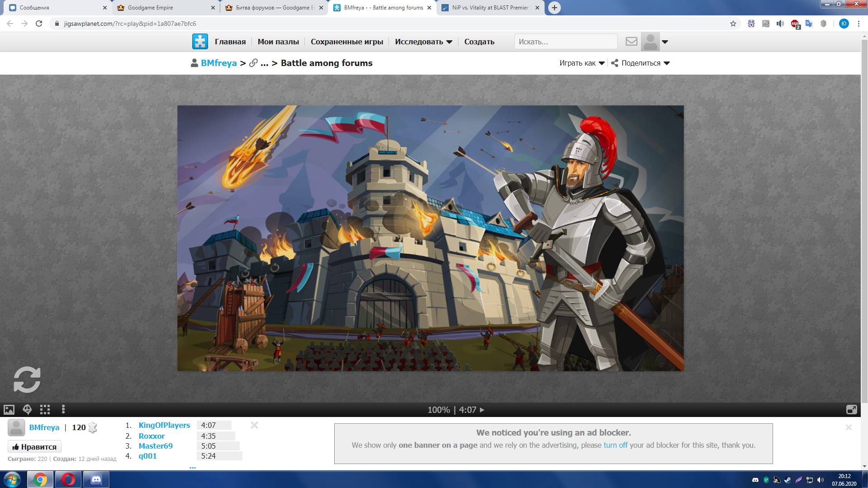
Task: Click the blue braces extension icon
Action: click(751, 24)
